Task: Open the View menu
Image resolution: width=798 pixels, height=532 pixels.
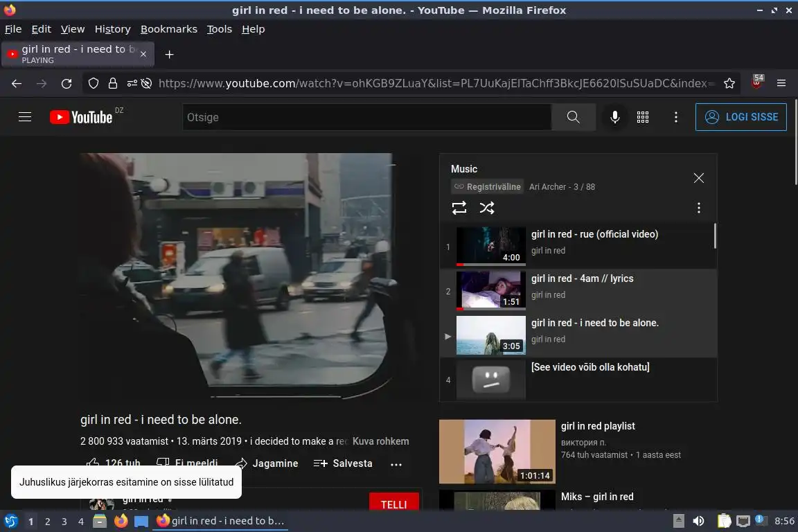Action: point(73,29)
